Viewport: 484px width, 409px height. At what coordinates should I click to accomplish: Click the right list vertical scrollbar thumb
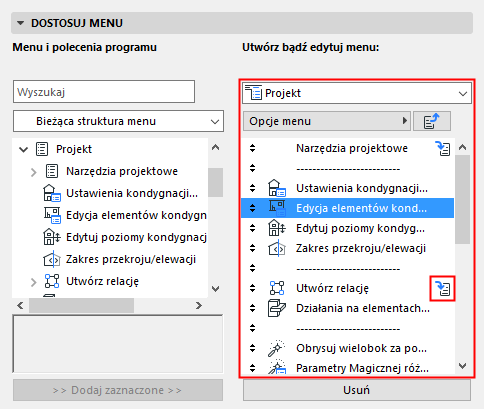click(462, 199)
